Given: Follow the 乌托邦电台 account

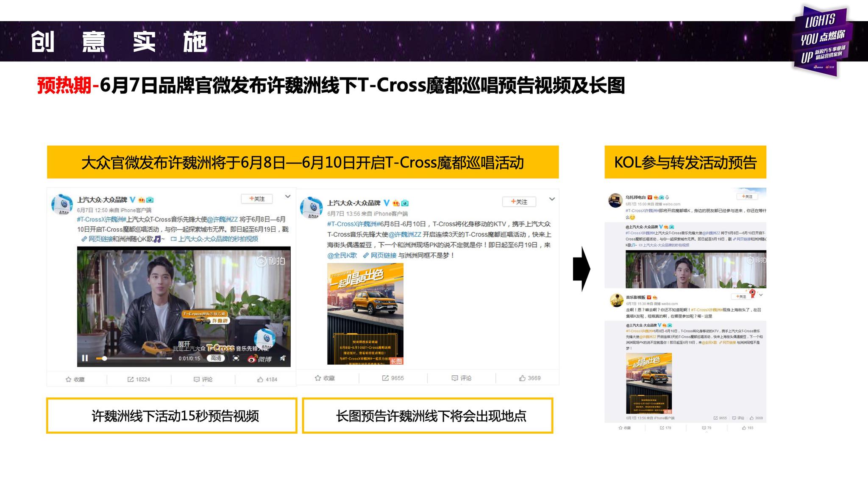Looking at the screenshot, I should point(747,197).
